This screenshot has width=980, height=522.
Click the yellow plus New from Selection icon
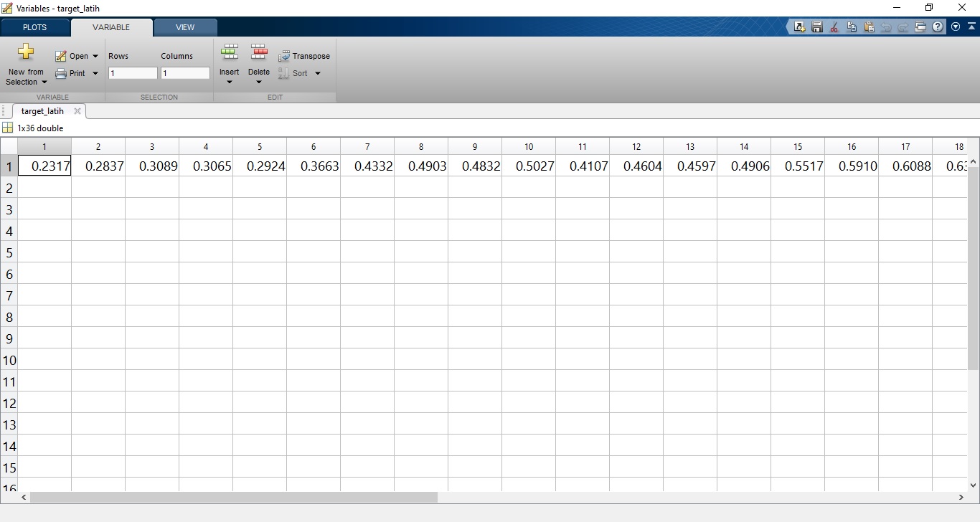(26, 52)
